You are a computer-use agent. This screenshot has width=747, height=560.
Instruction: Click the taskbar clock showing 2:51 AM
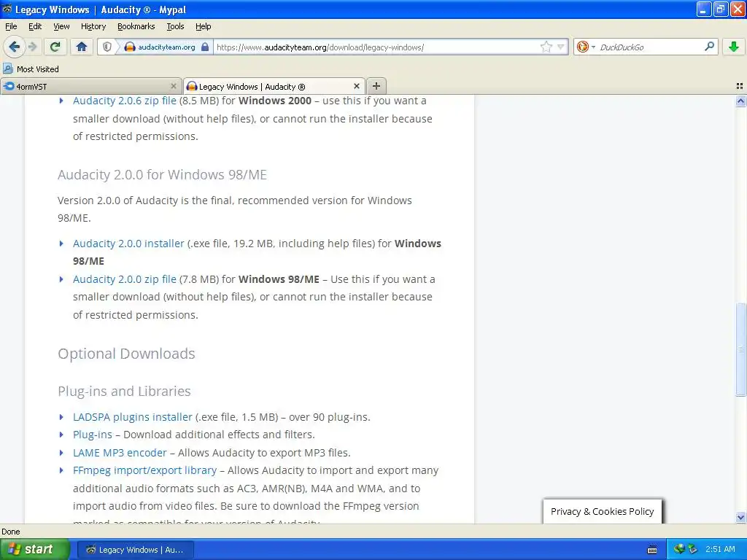[x=720, y=550]
